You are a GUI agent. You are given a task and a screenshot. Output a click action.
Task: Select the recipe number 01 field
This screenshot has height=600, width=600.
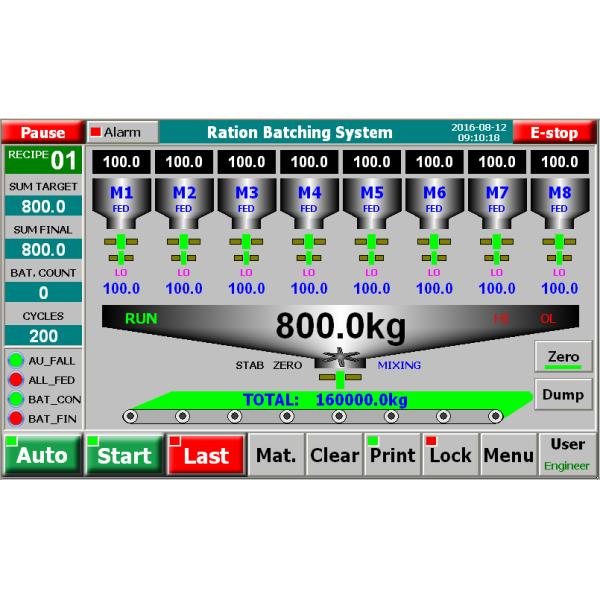(x=42, y=160)
